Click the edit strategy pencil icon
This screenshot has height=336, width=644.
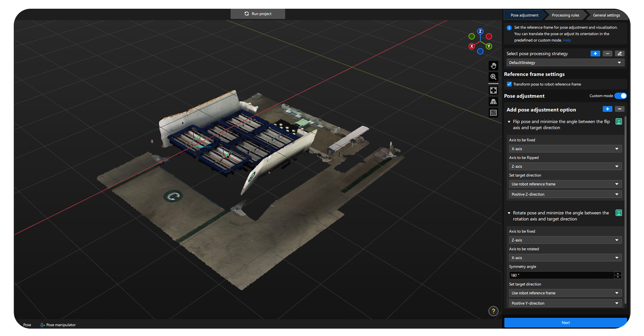click(620, 53)
